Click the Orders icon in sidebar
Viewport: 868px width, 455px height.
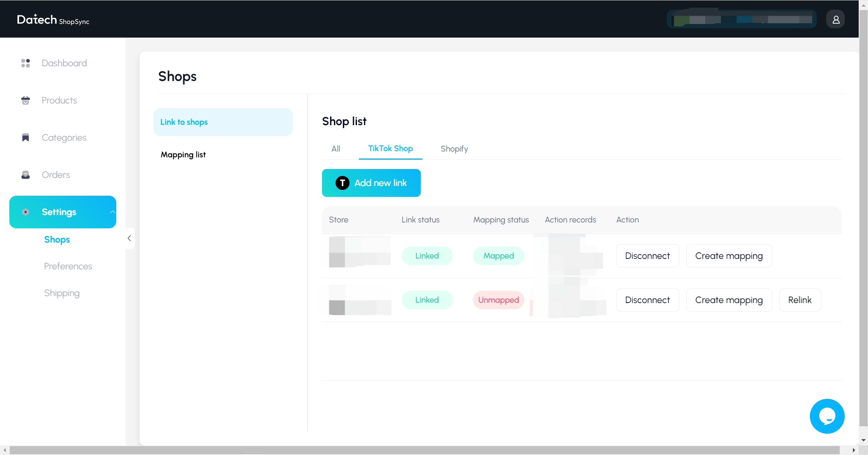pos(25,174)
